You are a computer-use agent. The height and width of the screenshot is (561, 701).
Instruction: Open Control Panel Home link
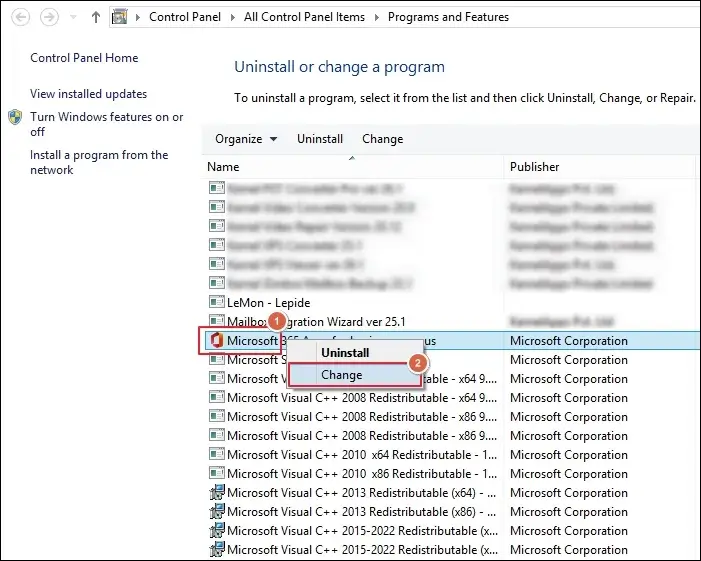(84, 58)
